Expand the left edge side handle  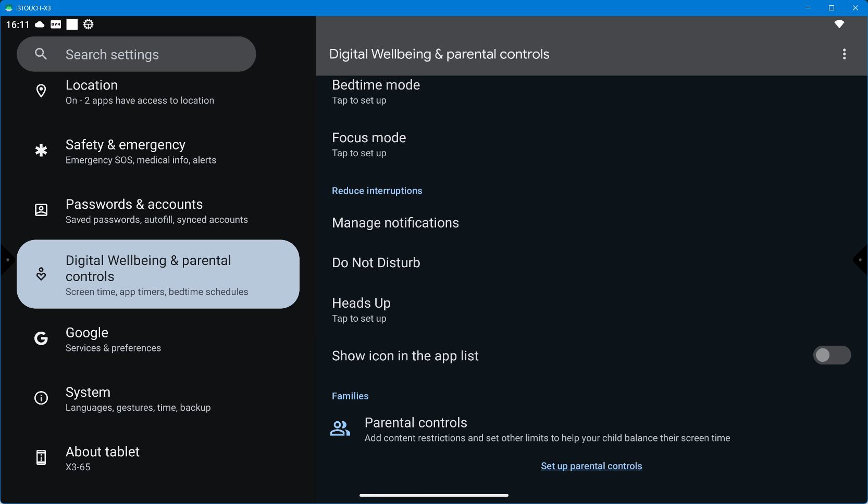[x=6, y=259]
